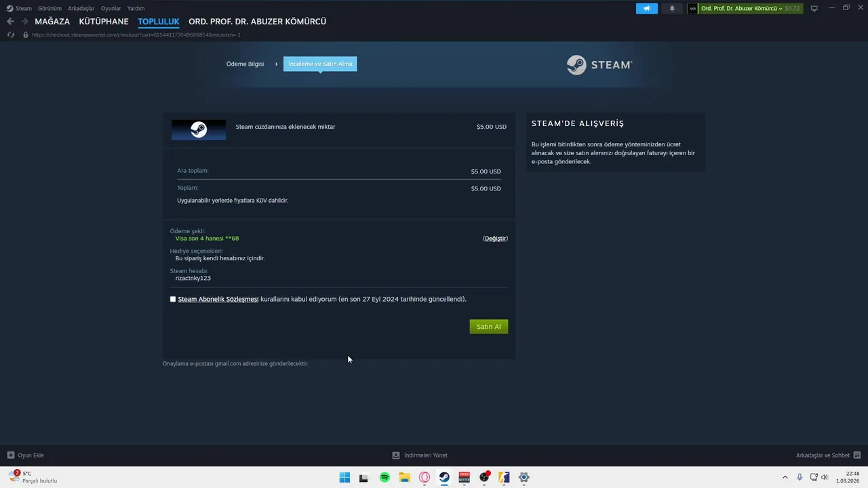Click the microphone tray icon
868x488 pixels.
[800, 477]
